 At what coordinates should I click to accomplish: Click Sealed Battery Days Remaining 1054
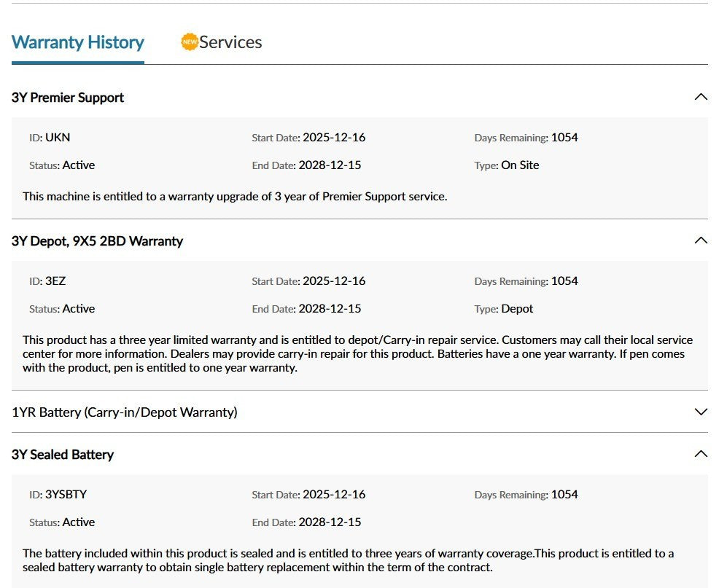pos(564,495)
